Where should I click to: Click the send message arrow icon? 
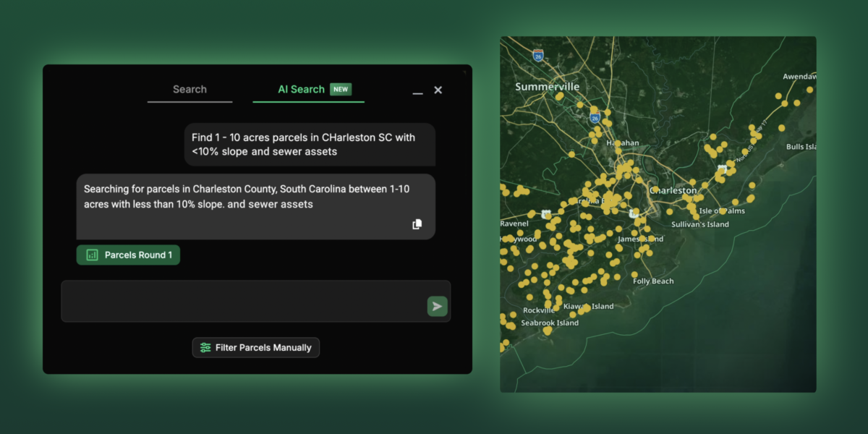[x=437, y=306]
